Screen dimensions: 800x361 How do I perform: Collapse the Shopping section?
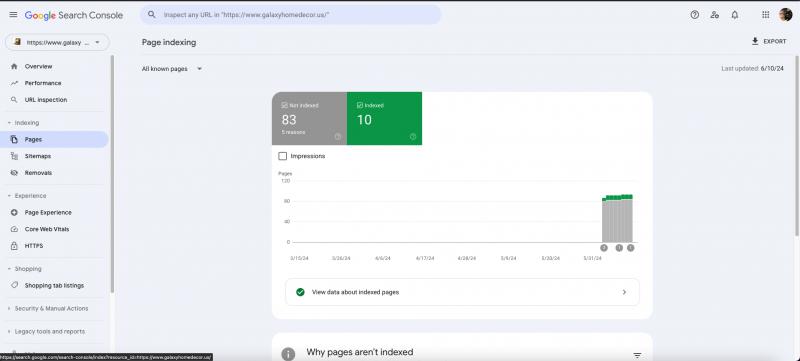(x=9, y=269)
